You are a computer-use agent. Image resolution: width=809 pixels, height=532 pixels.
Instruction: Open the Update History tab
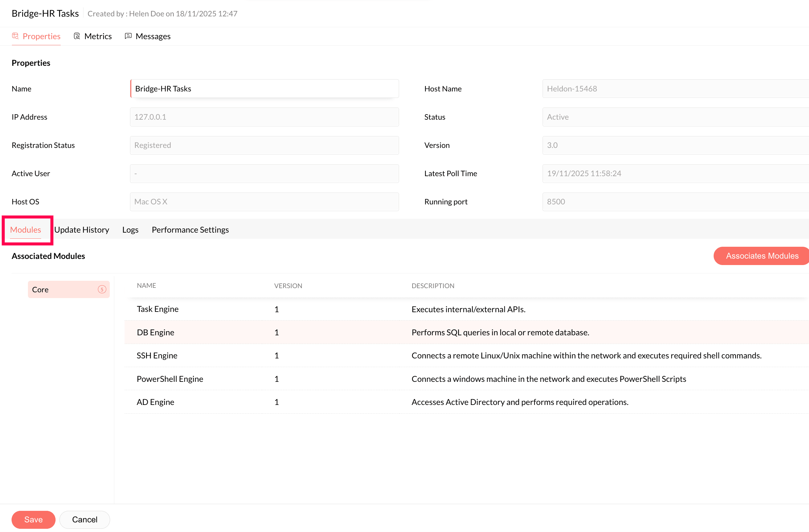[82, 230]
